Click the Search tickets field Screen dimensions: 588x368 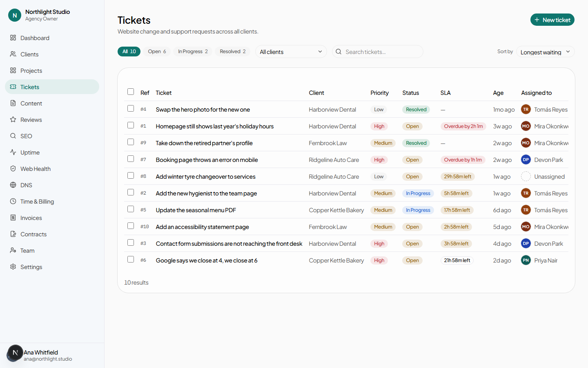pos(378,52)
